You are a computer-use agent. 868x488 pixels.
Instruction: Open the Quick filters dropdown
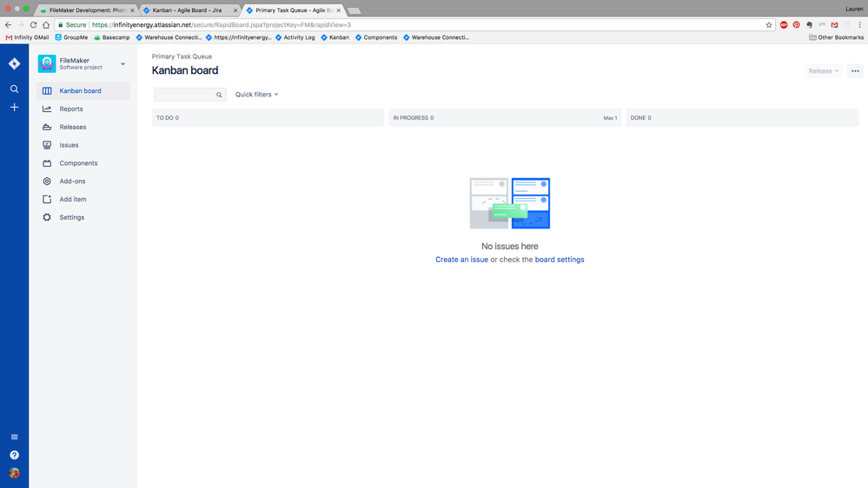[257, 95]
